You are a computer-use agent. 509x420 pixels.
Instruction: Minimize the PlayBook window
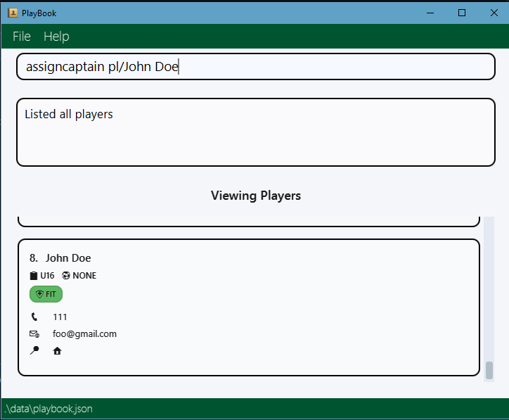pyautogui.click(x=430, y=13)
